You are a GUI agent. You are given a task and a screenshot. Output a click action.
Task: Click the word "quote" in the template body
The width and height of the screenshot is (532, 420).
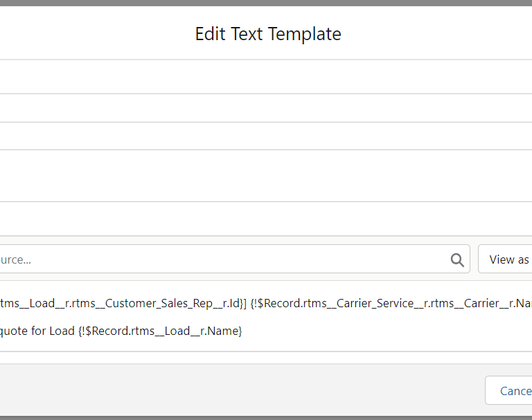tap(14, 331)
